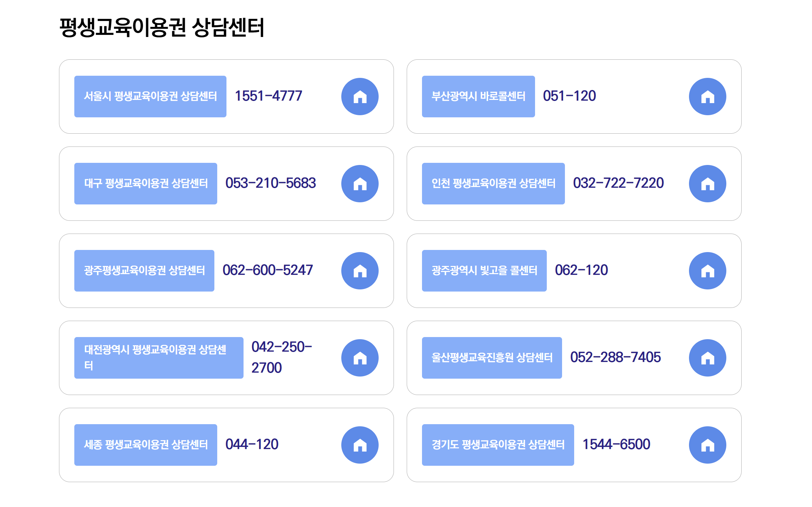812x507 pixels.
Task: Open homepage icon for 세종 평생교육이용권 상담센터
Action: pyautogui.click(x=360, y=444)
